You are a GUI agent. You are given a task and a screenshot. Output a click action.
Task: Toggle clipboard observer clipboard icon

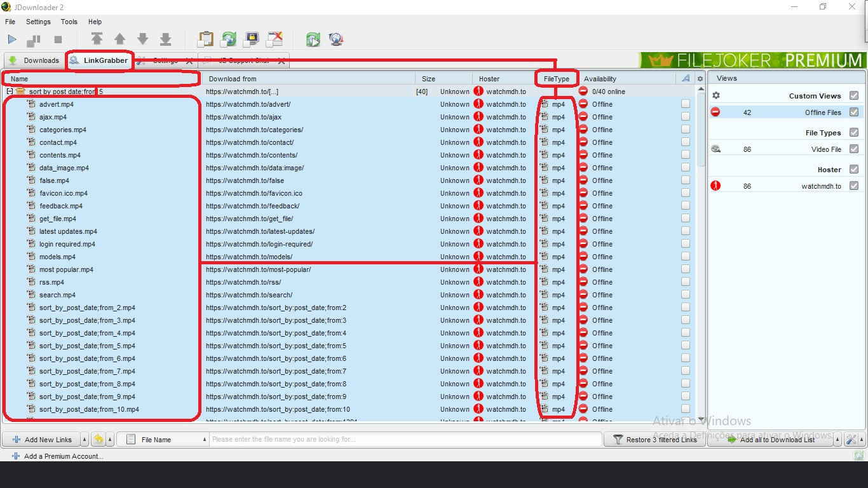point(205,39)
